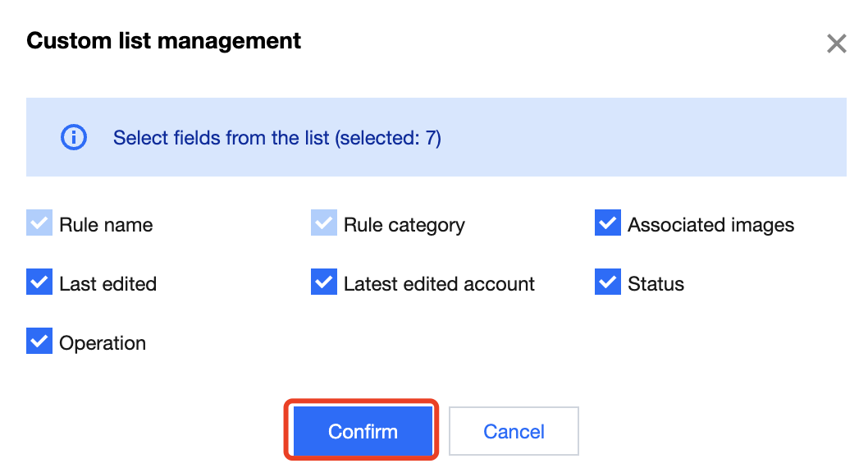Viewport: 868px width, 468px height.
Task: Click the "Custom list management" dialog title
Action: (x=163, y=40)
